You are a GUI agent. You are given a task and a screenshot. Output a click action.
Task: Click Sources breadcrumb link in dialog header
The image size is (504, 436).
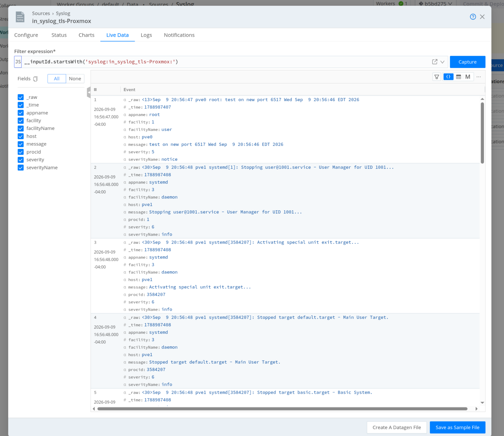click(41, 13)
